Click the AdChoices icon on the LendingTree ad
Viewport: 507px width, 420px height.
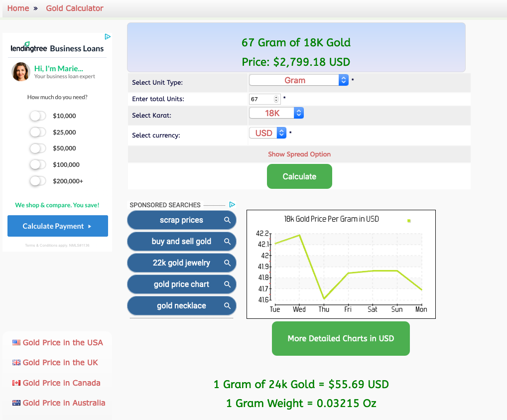click(x=108, y=36)
